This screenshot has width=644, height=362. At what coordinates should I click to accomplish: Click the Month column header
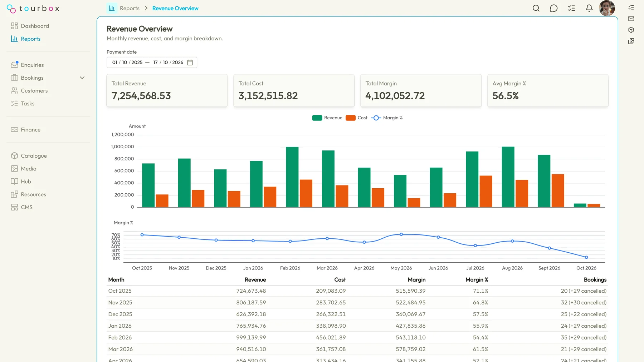click(x=116, y=280)
